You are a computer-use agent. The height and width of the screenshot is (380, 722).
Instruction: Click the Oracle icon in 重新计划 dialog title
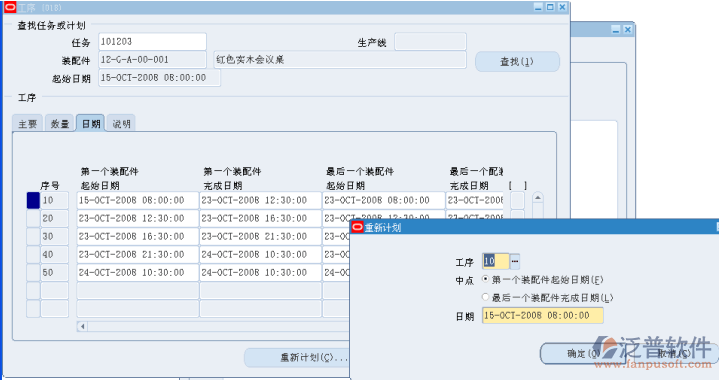click(357, 227)
